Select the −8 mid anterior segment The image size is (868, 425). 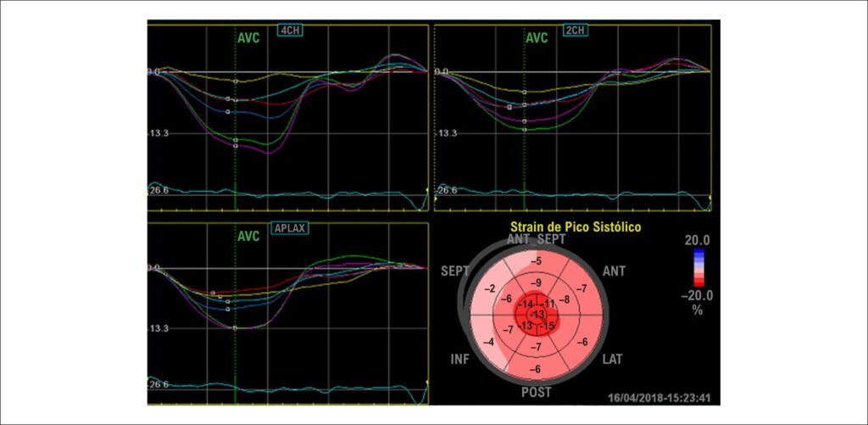pos(564,299)
